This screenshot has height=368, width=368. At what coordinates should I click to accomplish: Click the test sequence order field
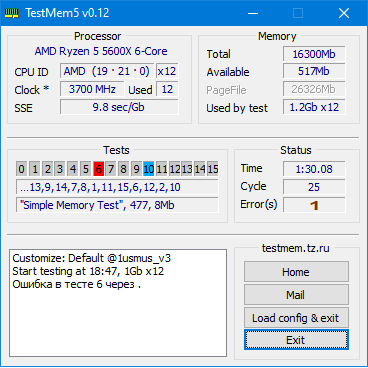tap(117, 187)
